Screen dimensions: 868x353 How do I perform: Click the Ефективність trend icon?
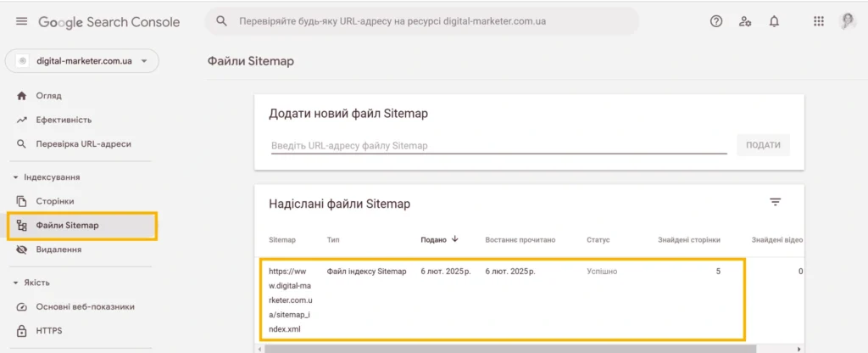click(21, 120)
